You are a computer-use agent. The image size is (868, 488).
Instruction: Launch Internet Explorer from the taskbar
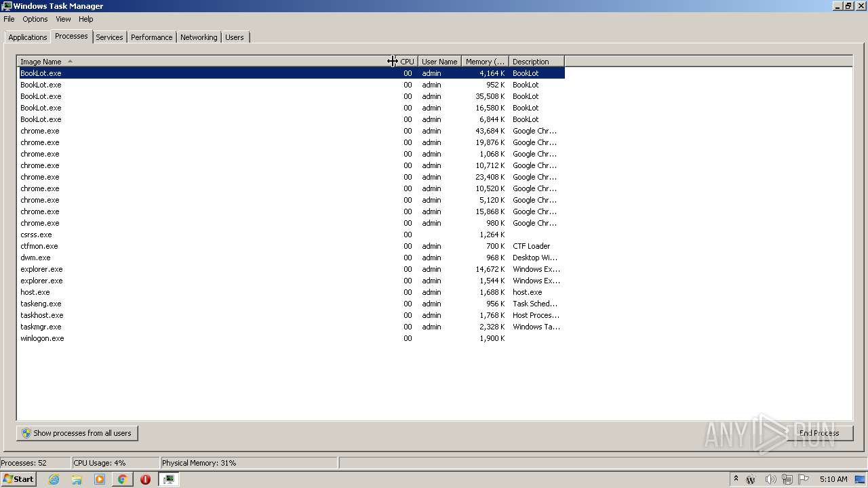[54, 479]
